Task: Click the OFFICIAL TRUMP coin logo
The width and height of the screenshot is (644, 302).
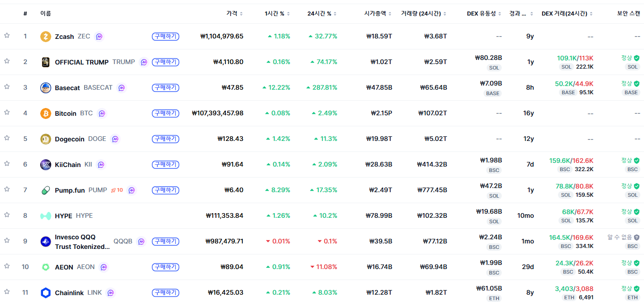Action: tap(45, 62)
